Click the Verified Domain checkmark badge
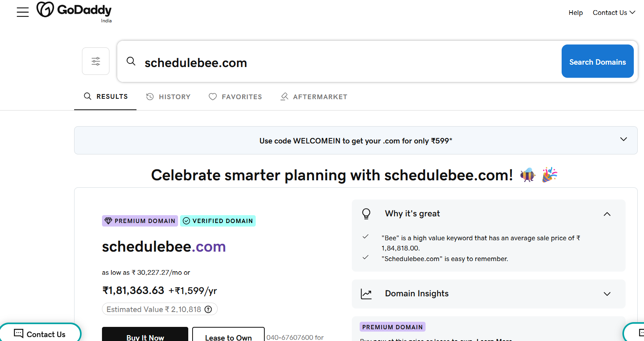This screenshot has width=644, height=341. pyautogui.click(x=218, y=221)
